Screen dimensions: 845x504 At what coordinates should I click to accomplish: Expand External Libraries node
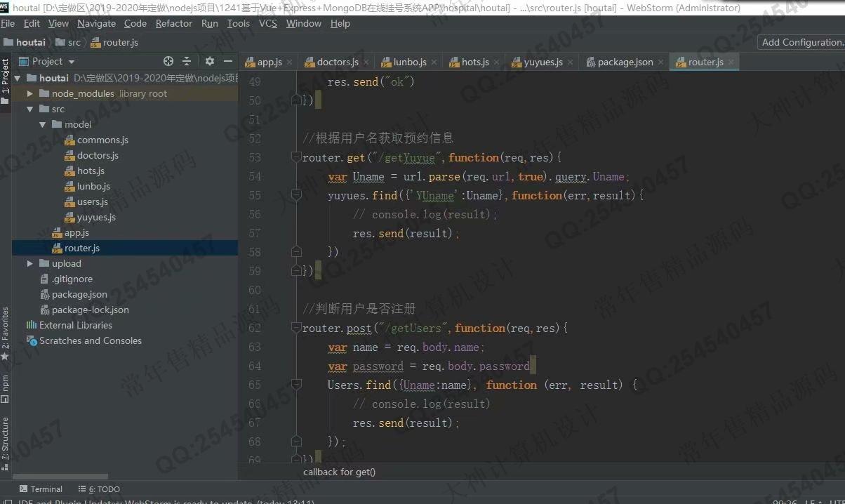tap(69, 325)
